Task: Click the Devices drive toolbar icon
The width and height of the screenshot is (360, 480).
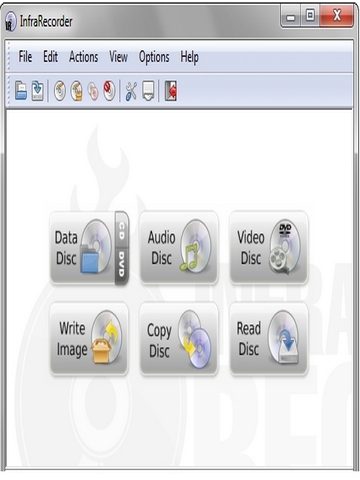Action: 148,91
